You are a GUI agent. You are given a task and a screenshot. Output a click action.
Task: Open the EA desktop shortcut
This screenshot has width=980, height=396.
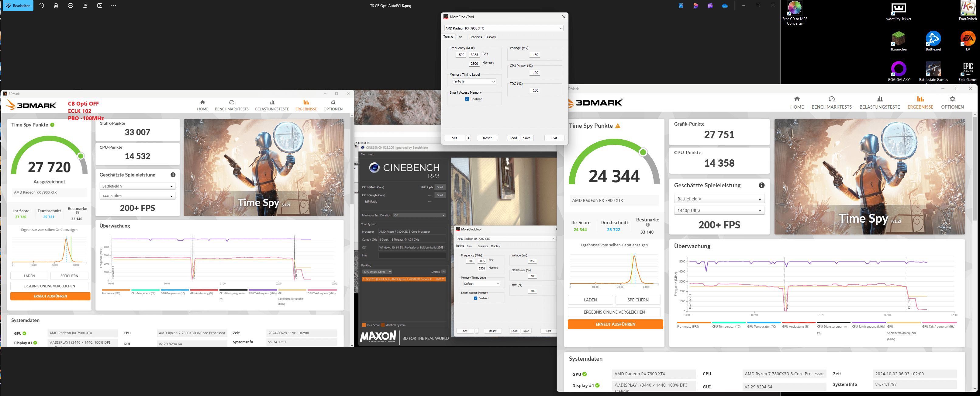968,41
